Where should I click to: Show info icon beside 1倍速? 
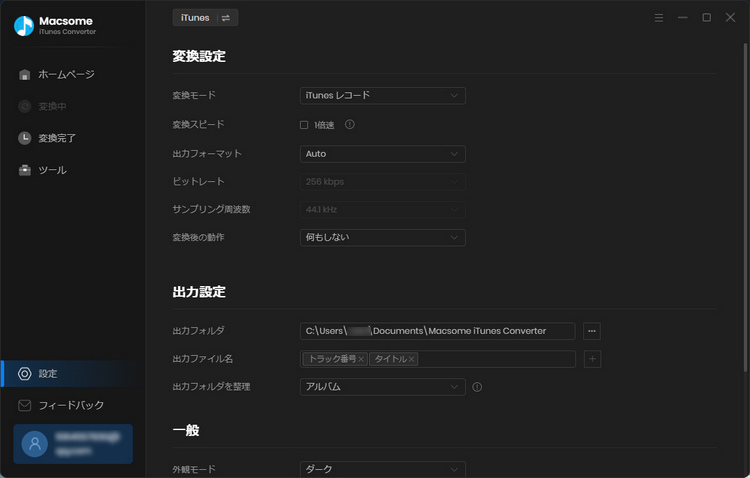pos(350,124)
